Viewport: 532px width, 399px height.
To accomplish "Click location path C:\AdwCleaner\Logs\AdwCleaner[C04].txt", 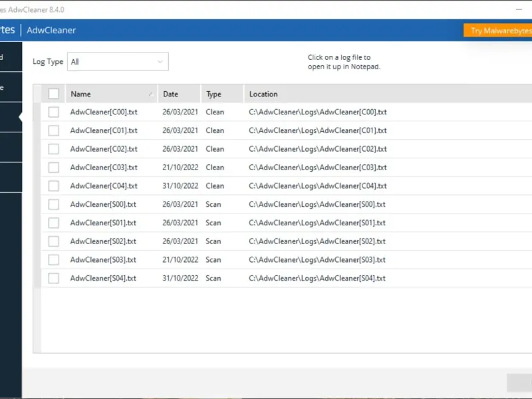I will point(318,186).
